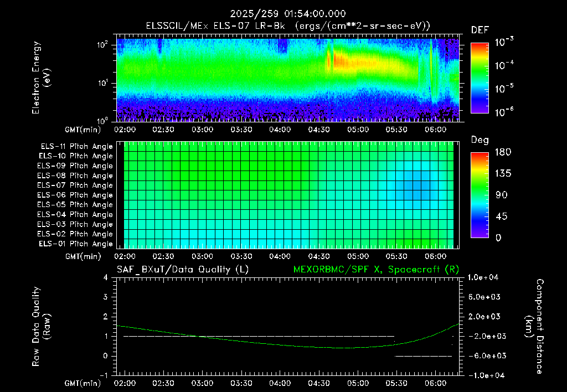The image size is (567, 392).
Task: Select the ELS-05 Pitch Angle row label
Action: tap(75, 205)
